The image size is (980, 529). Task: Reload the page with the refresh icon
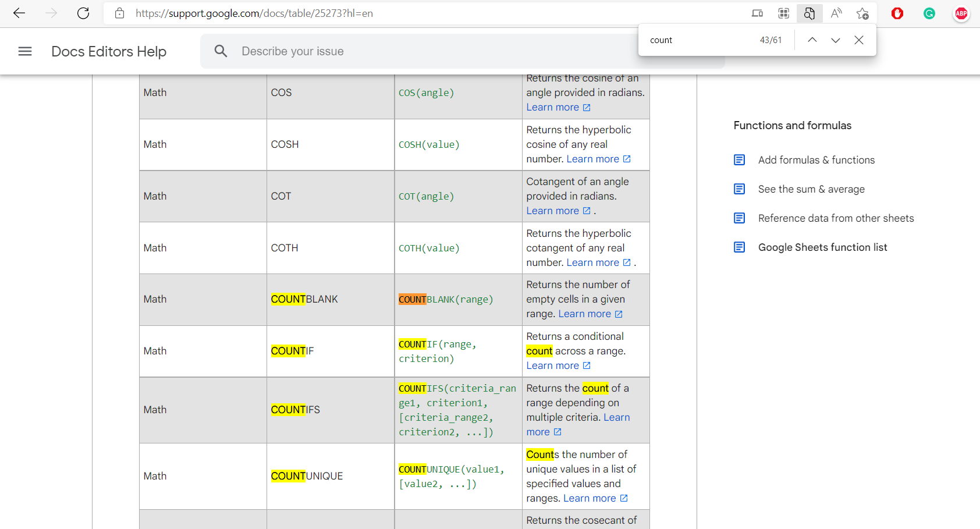tap(83, 13)
